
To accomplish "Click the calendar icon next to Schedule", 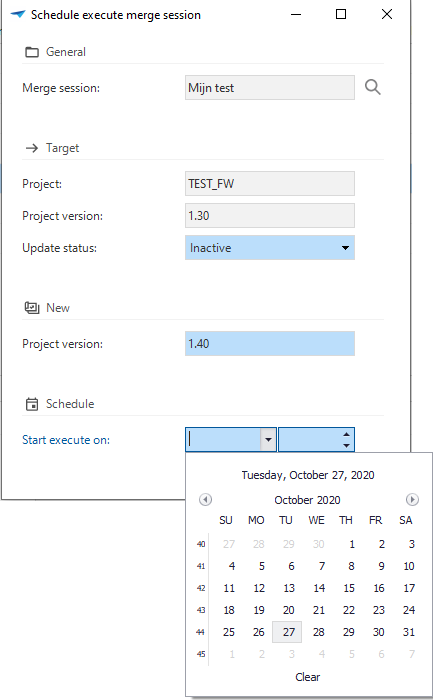I will coord(32,404).
